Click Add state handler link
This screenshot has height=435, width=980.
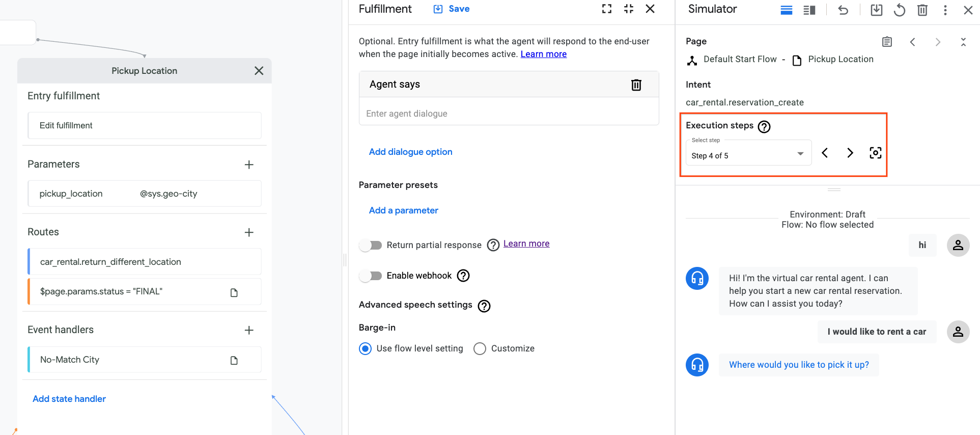click(x=69, y=399)
